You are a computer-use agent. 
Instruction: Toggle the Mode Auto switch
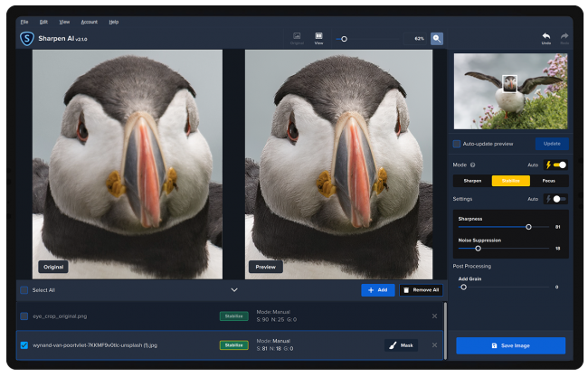pyautogui.click(x=560, y=165)
